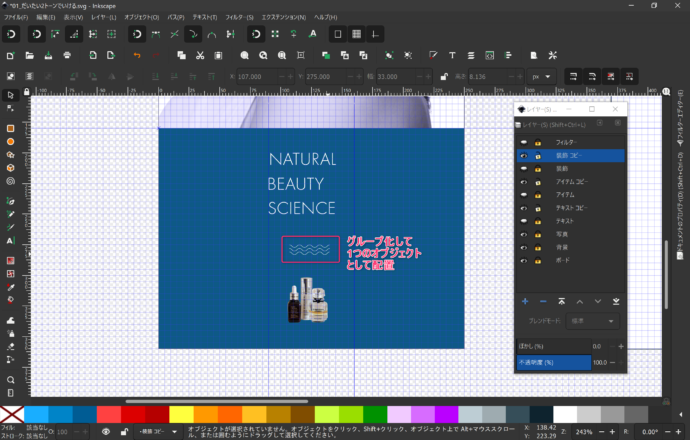Screen dimensions: 690x440
Task: Click the Cut scissors icon
Action: click(x=200, y=55)
